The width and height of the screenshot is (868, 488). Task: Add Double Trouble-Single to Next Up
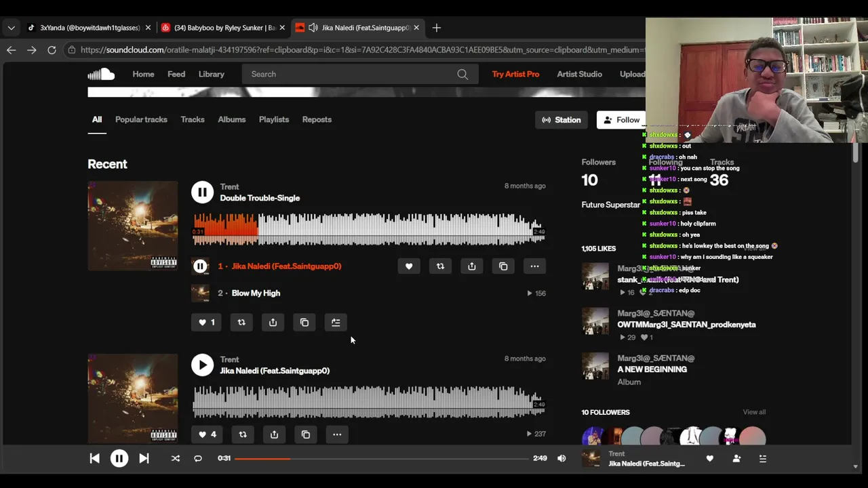336,323
